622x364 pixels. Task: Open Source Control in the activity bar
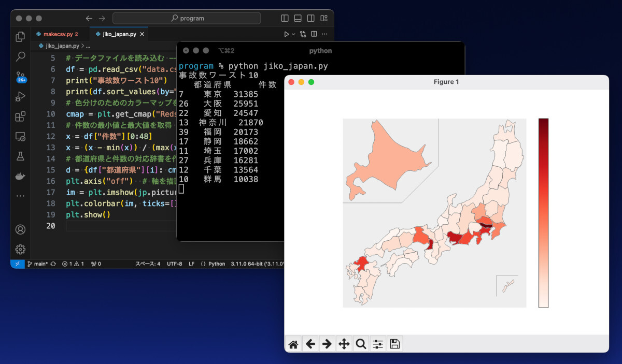tap(21, 77)
